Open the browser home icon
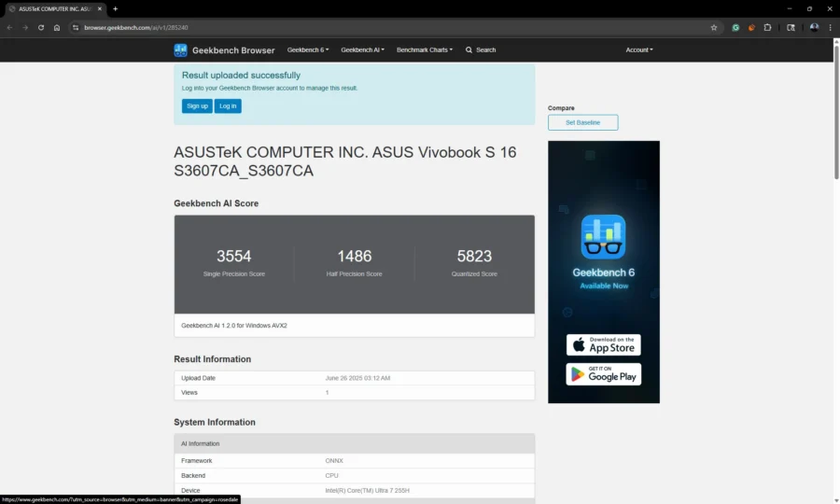The width and height of the screenshot is (840, 504). pos(57,27)
